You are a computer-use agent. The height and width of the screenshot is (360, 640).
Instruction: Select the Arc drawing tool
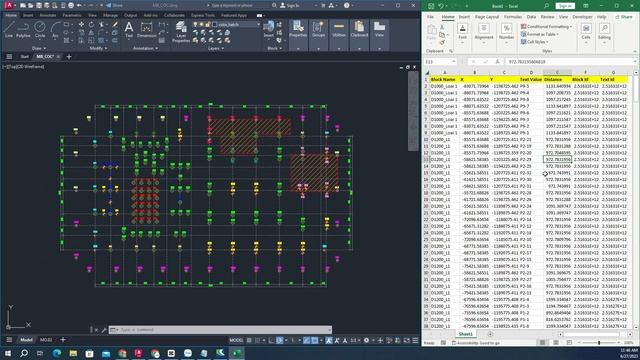[x=55, y=29]
